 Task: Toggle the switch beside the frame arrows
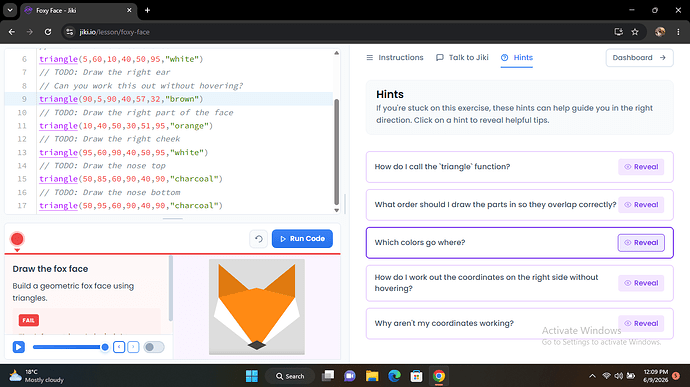click(154, 347)
